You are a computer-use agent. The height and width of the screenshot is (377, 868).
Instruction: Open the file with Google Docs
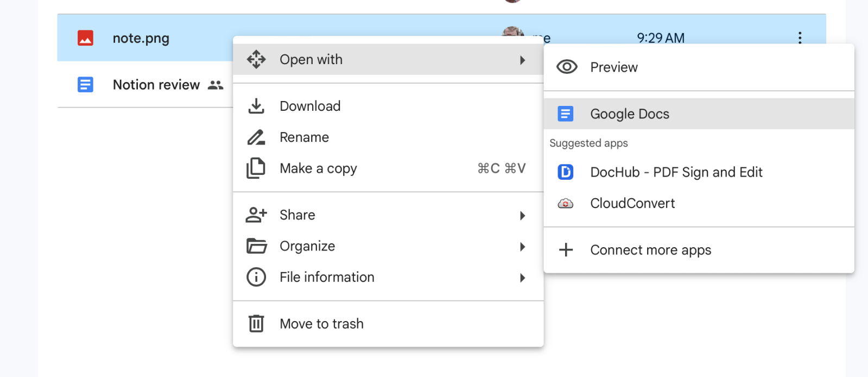tap(629, 114)
